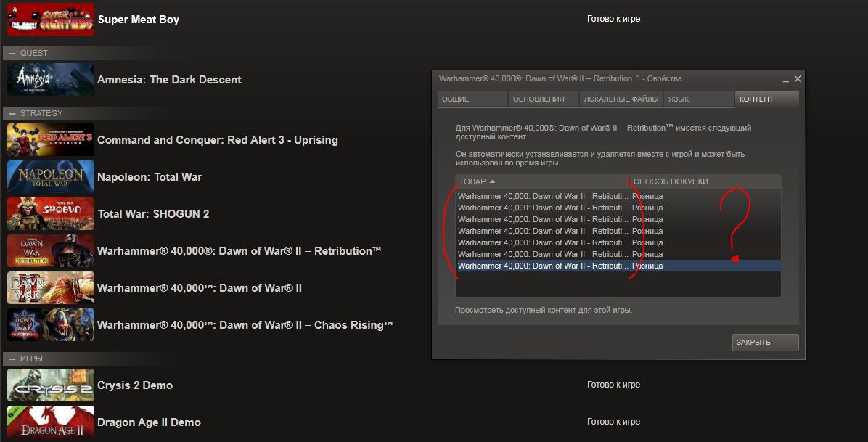Select the Super Meat Boy title
The height and width of the screenshot is (442, 868).
(139, 20)
